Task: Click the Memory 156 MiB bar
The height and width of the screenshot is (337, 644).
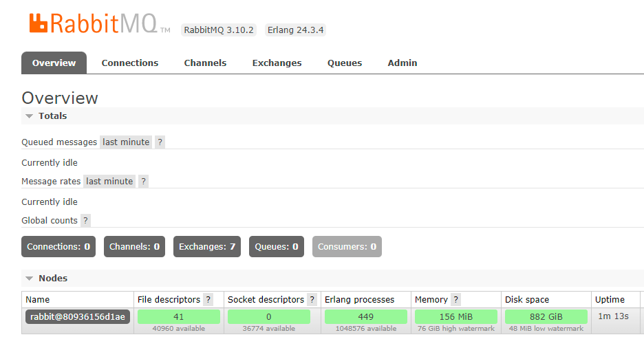Action: tap(456, 317)
